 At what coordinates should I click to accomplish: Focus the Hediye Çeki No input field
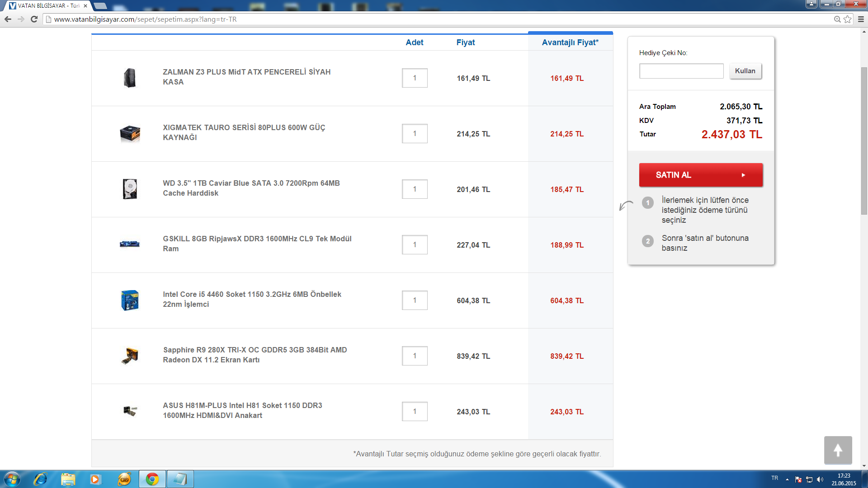coord(681,71)
